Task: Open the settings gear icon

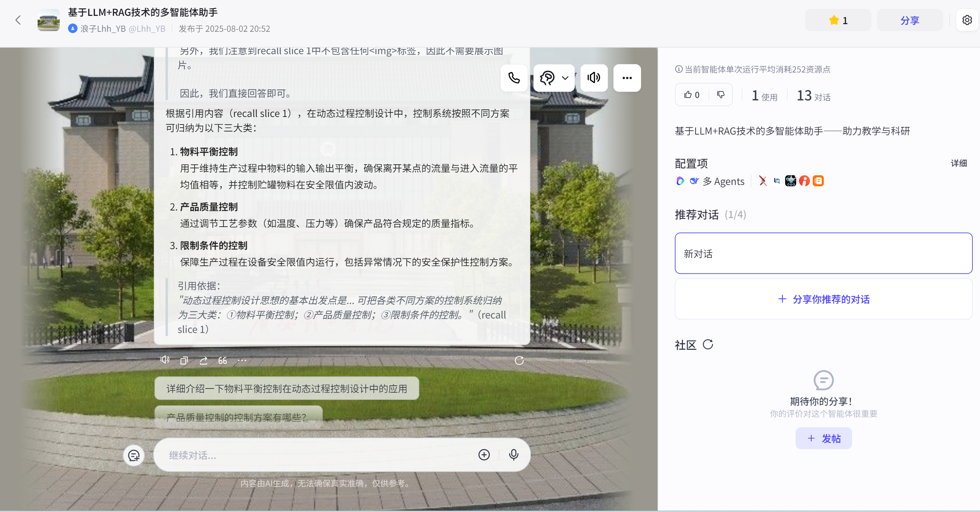Action: (x=967, y=20)
